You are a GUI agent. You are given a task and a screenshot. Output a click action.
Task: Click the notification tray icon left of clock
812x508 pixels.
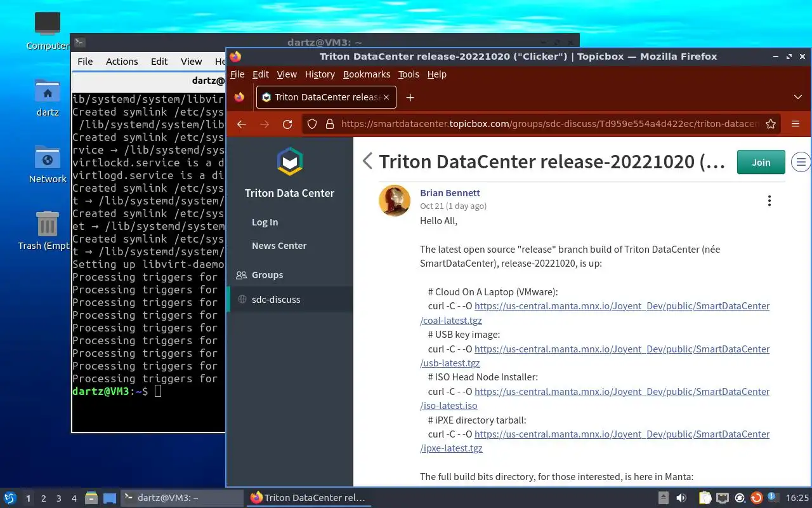coord(773,497)
